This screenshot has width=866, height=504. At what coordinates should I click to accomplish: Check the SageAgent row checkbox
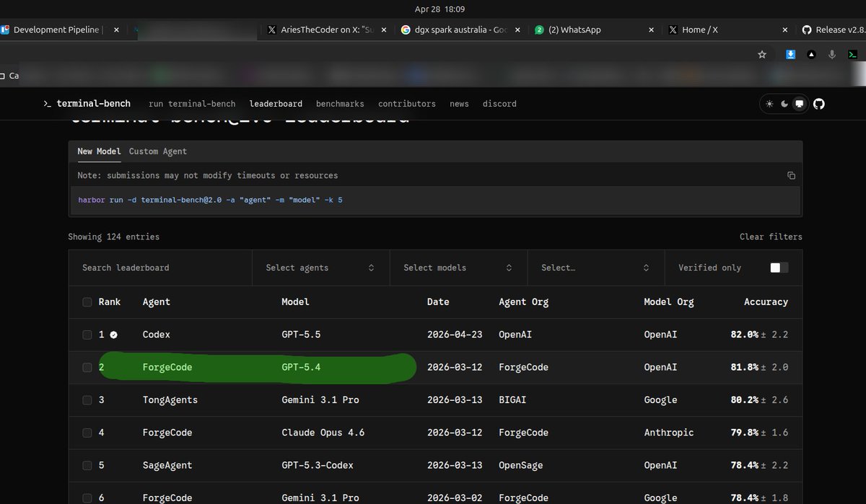[x=87, y=465]
